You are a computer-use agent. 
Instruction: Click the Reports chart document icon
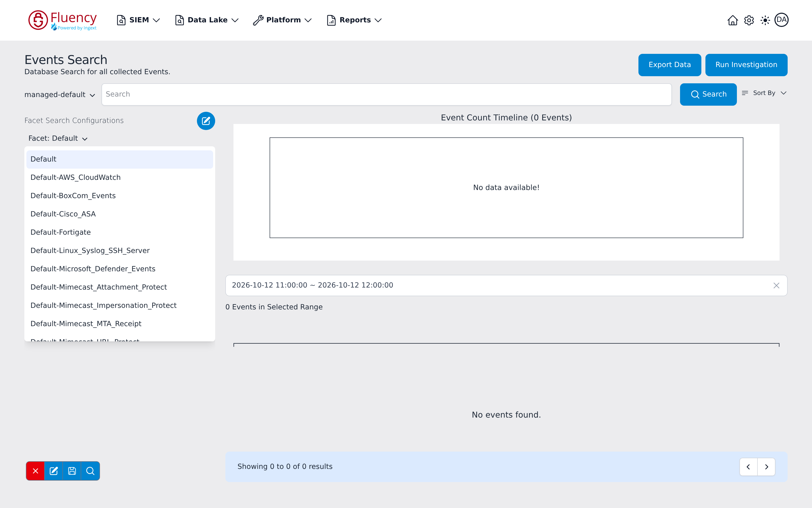331,20
